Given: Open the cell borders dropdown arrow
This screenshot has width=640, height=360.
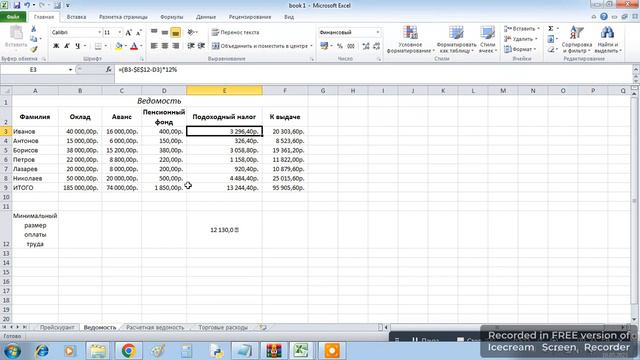Looking at the screenshot, I should (105, 46).
